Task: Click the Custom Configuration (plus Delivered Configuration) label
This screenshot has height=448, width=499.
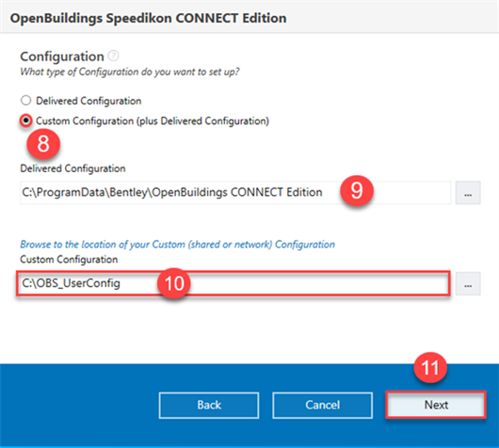Action: (x=153, y=120)
